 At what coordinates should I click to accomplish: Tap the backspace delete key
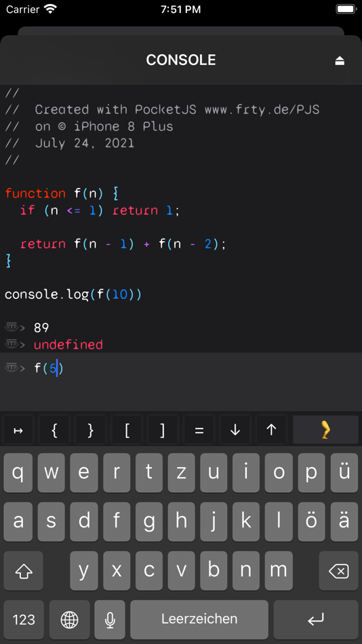click(338, 571)
